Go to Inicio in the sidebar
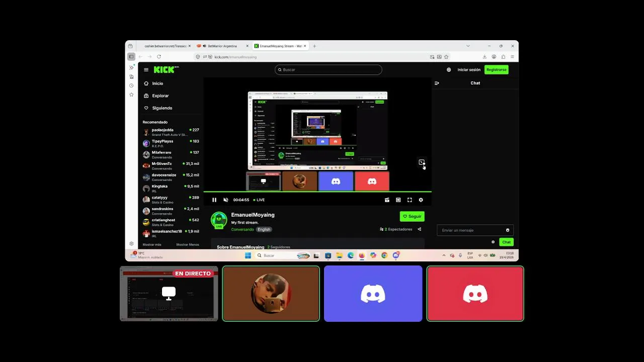The image size is (644, 362). point(157,83)
